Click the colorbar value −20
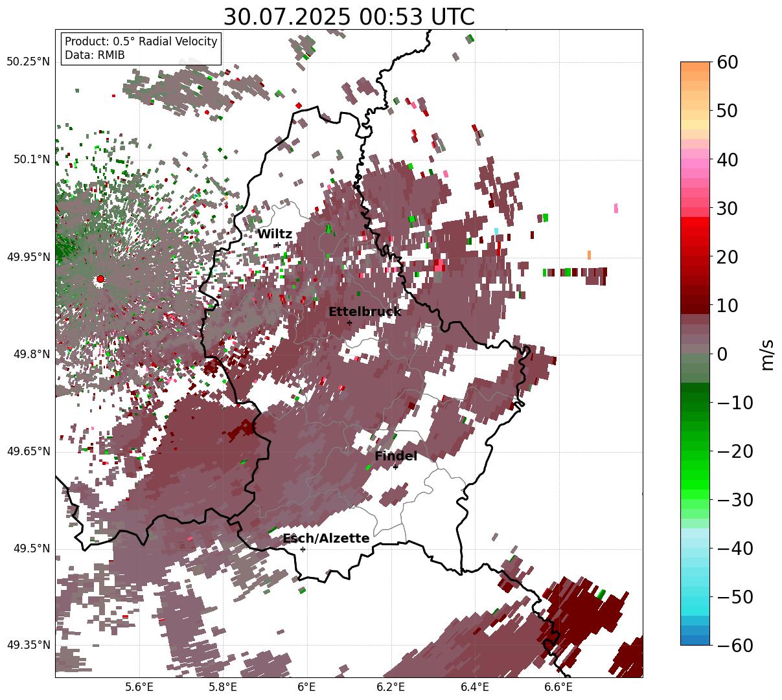 point(735,451)
